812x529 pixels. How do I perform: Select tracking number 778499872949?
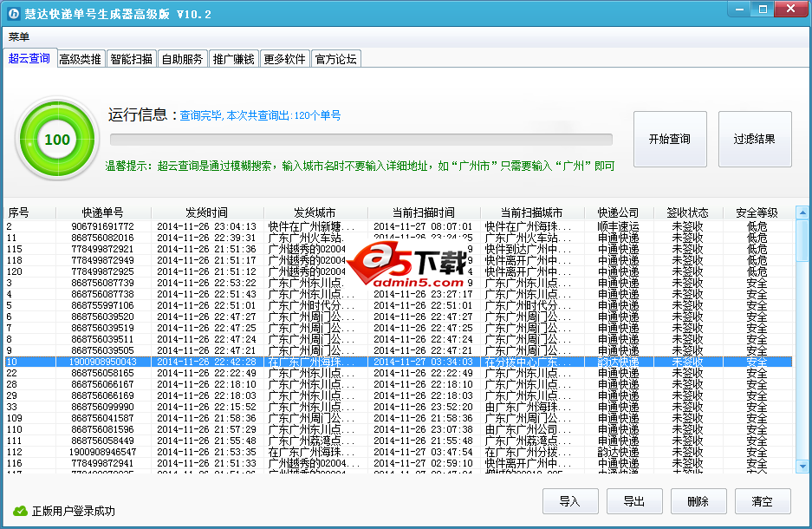[102, 260]
